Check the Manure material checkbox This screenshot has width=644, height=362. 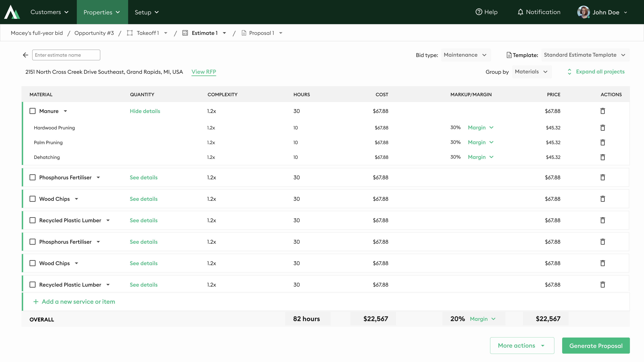click(33, 111)
